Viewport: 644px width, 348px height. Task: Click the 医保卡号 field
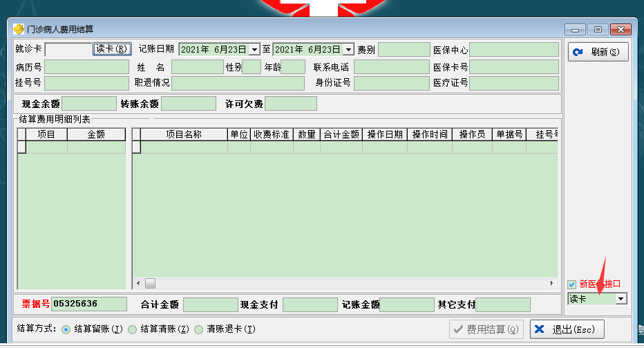click(514, 67)
